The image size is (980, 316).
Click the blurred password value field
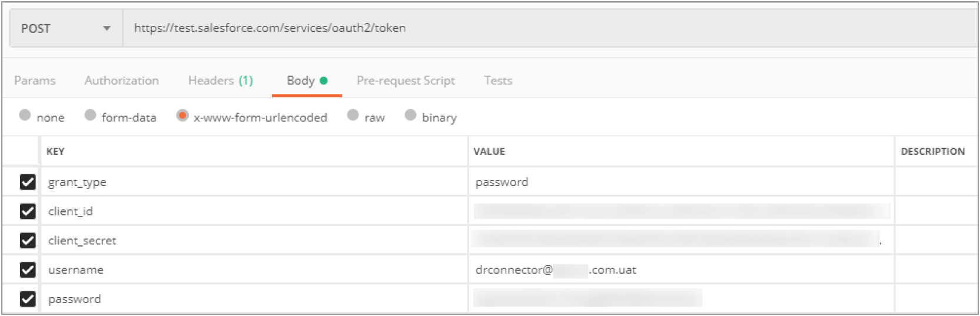tap(682, 299)
